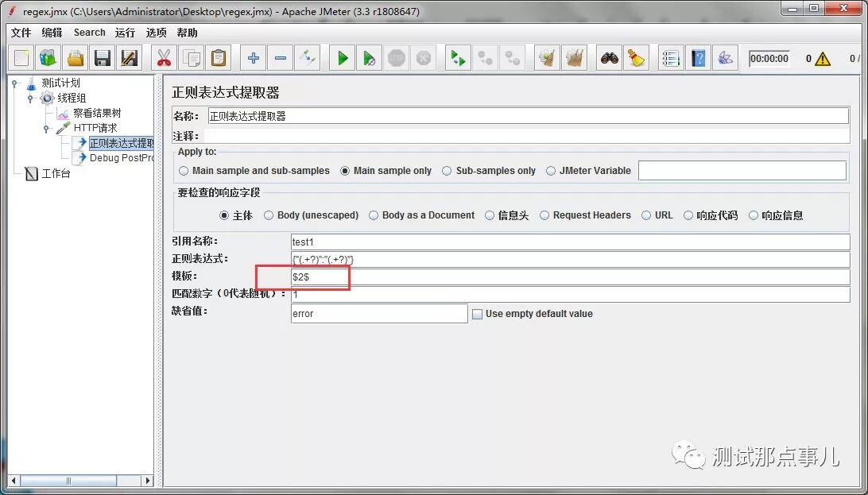Open the 选项 menu
Image resolution: width=868 pixels, height=495 pixels.
156,33
